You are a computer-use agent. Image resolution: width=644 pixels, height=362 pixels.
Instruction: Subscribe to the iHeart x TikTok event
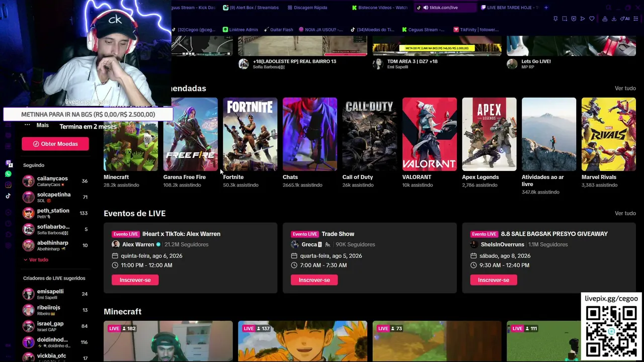[x=135, y=280]
